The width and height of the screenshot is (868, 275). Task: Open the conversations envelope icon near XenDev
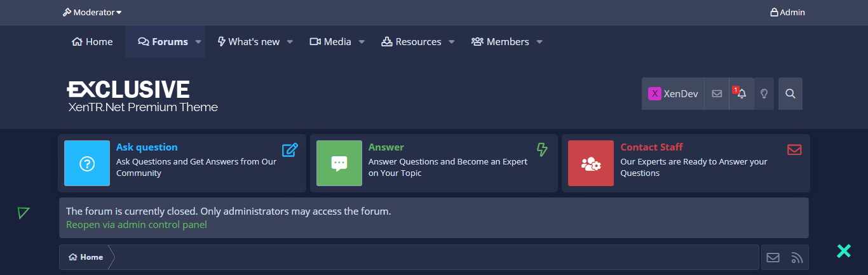click(x=717, y=93)
